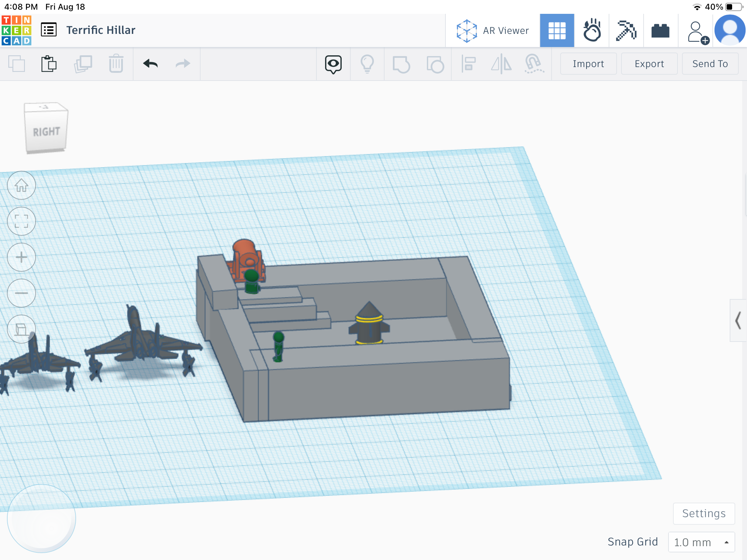Open Snap Grid 1.0 mm dropdown

[x=701, y=542]
